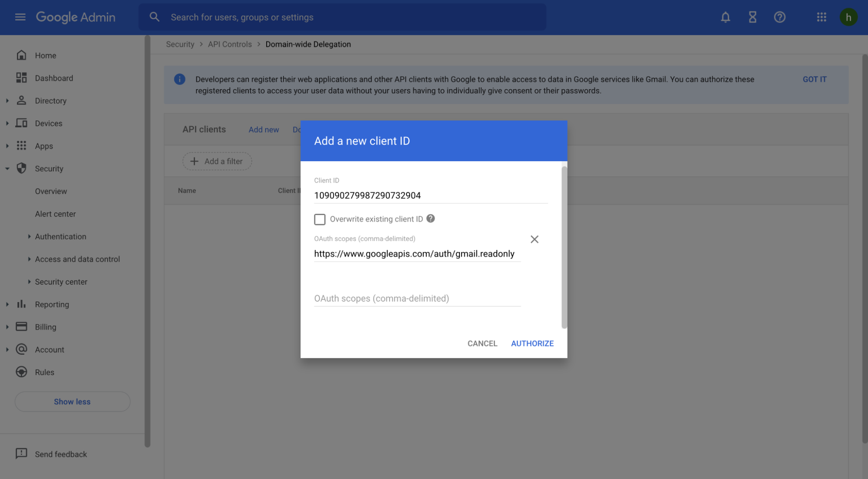This screenshot has height=479, width=868.
Task: Click the search users, groups or settings field
Action: click(x=342, y=17)
